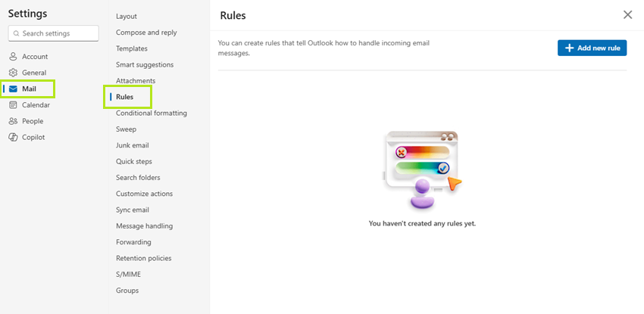This screenshot has width=644, height=314.
Task: Open Retention policies settings
Action: (144, 258)
